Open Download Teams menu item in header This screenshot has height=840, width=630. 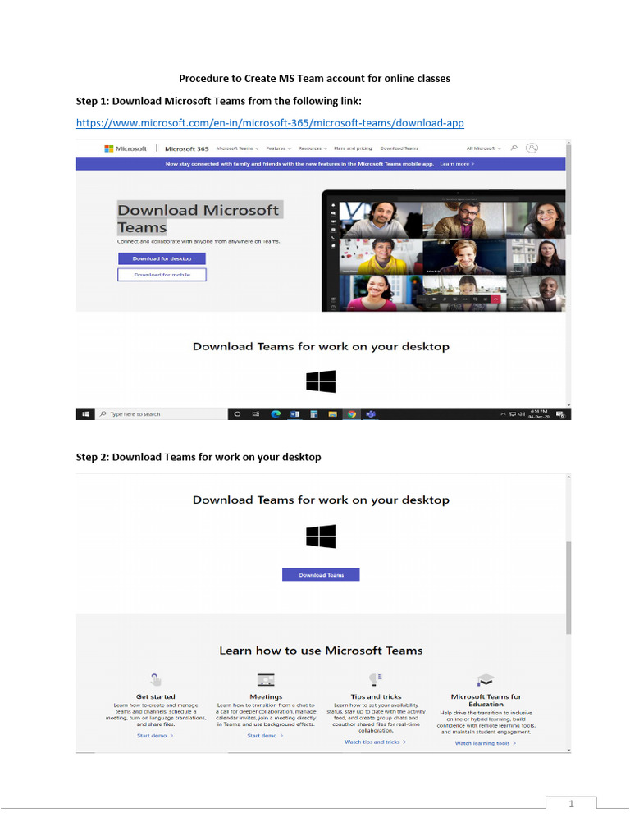pyautogui.click(x=399, y=148)
